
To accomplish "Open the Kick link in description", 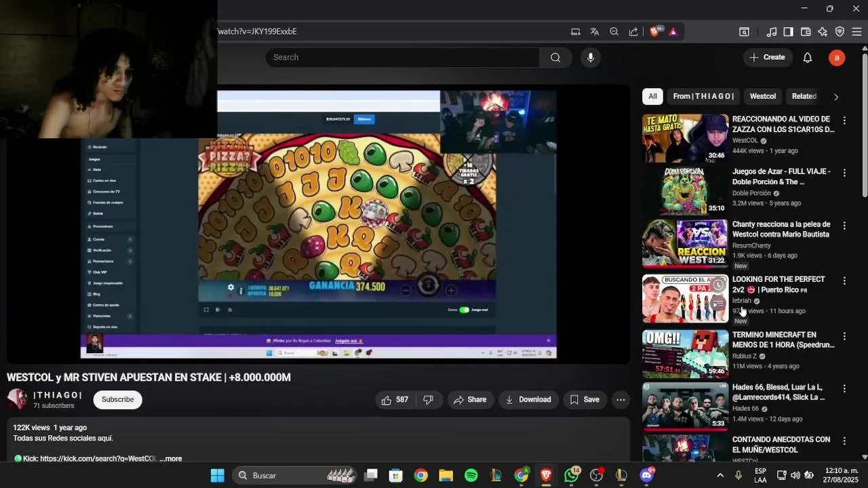I will click(x=98, y=459).
